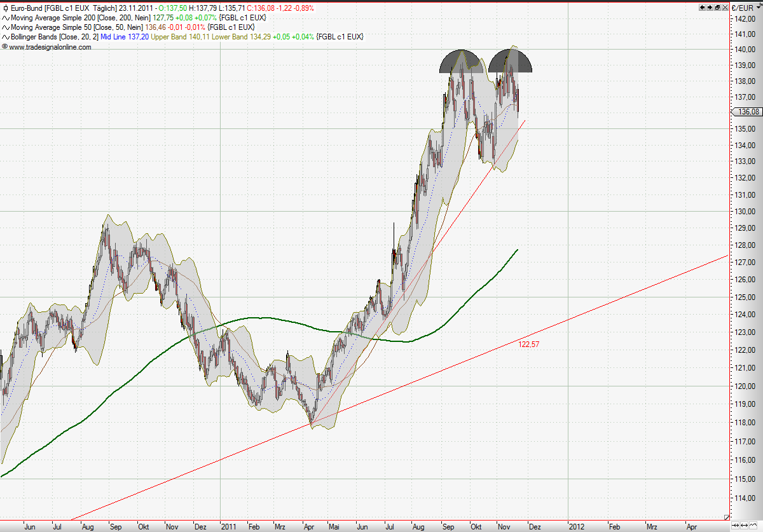This screenshot has height=532, width=763.
Task: Toggle the horizontal auto-scale arrow icon
Action: coord(736,525)
